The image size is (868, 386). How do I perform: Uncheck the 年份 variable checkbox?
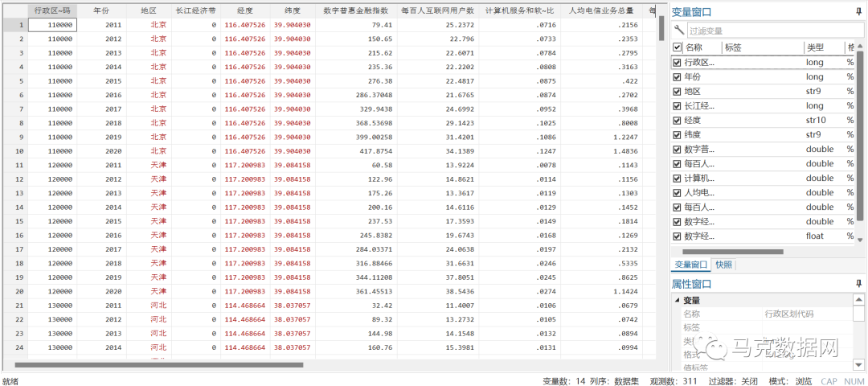point(677,77)
